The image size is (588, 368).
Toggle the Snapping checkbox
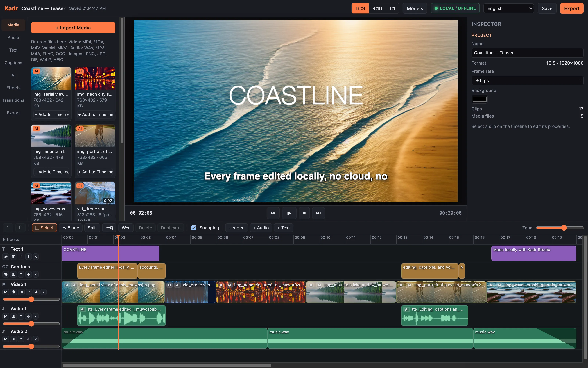(x=194, y=228)
